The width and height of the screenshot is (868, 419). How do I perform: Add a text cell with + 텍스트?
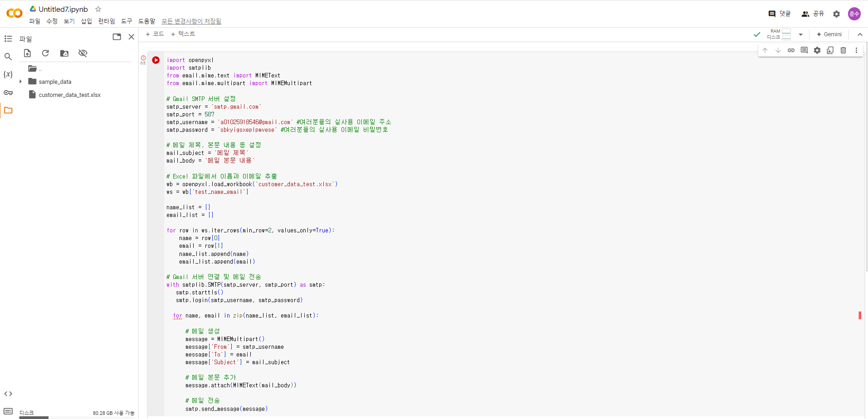(x=183, y=34)
